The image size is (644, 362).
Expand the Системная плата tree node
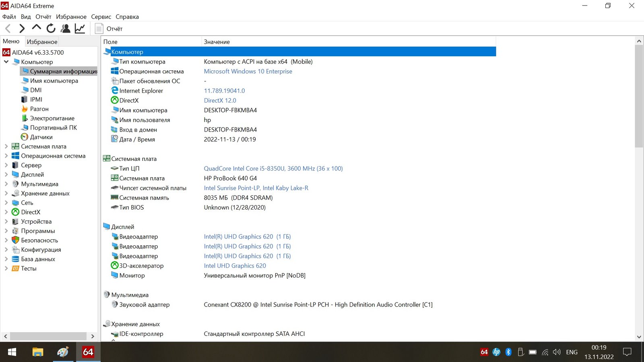[x=6, y=146]
